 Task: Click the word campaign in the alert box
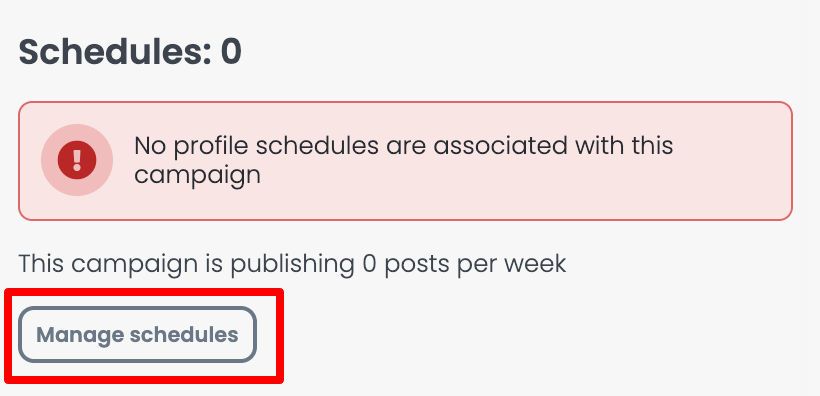pos(197,176)
